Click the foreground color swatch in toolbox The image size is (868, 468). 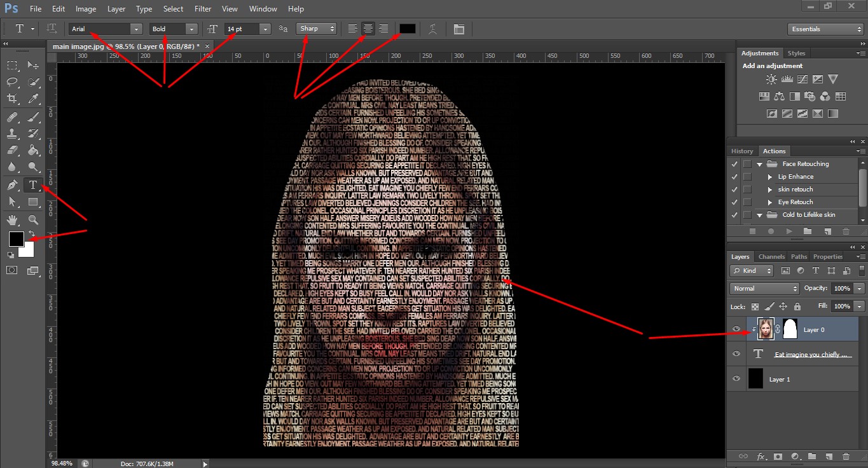click(16, 239)
